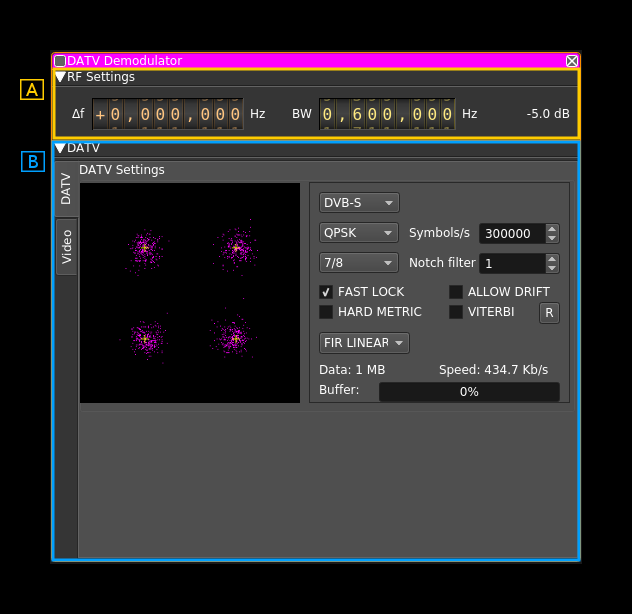The height and width of the screenshot is (614, 632).
Task: Enable the ALLOW DRIFT checkbox
Action: 456,291
